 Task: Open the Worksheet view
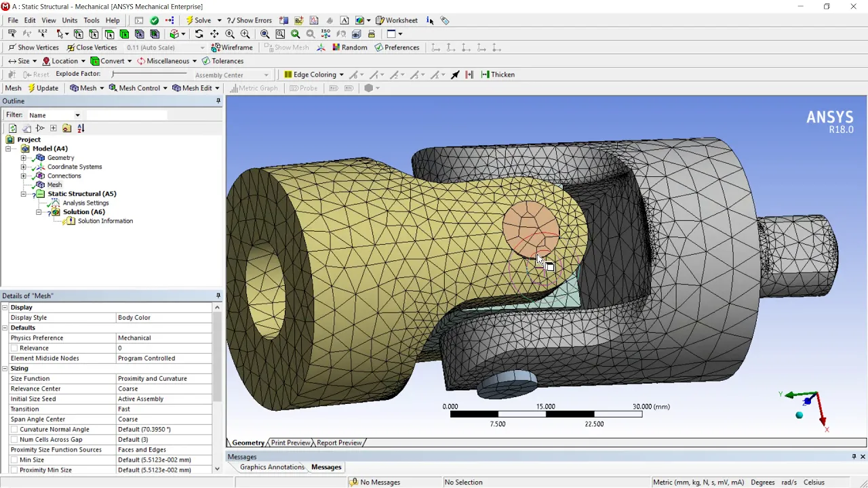coord(397,20)
